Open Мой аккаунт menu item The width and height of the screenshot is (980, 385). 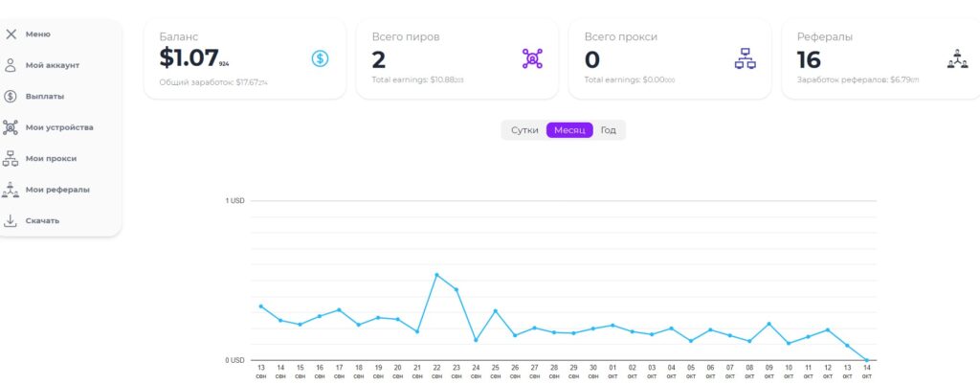(53, 66)
